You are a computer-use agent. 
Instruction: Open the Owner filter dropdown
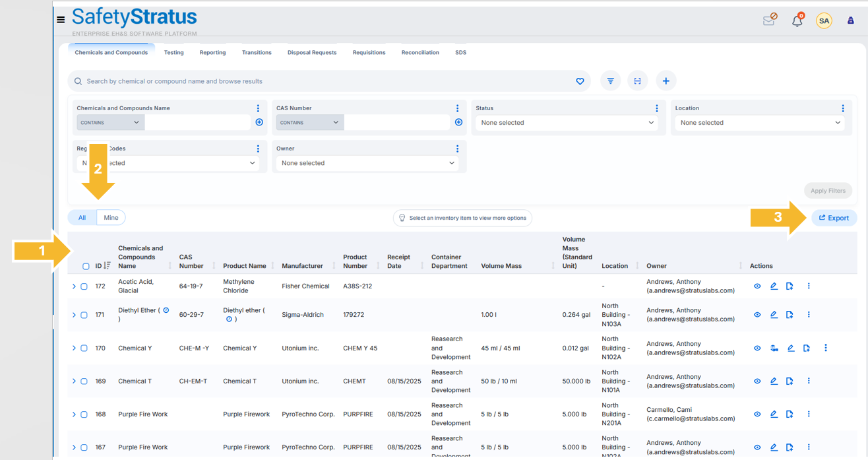368,163
